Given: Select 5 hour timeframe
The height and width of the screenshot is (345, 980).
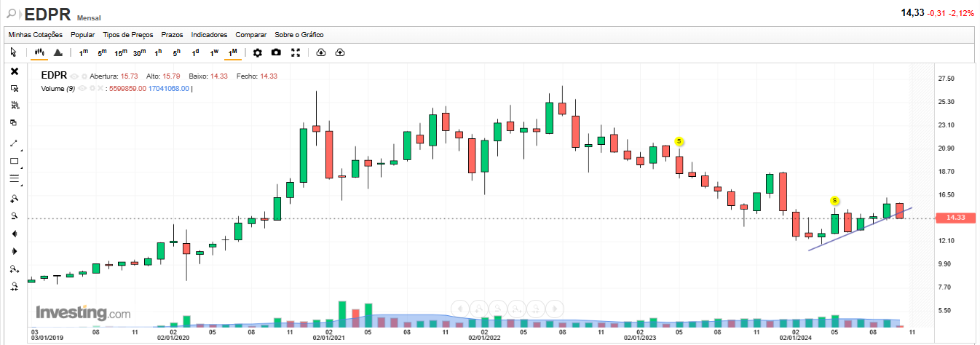Looking at the screenshot, I should (177, 52).
